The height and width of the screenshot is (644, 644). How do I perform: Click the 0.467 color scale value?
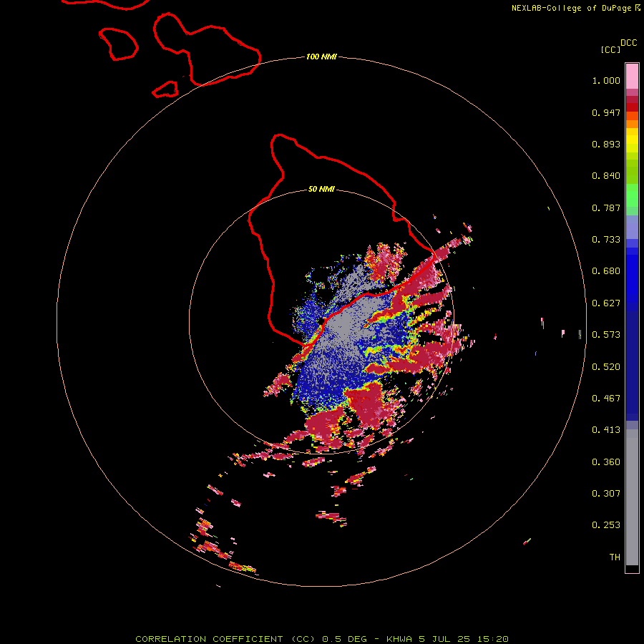pyautogui.click(x=606, y=399)
